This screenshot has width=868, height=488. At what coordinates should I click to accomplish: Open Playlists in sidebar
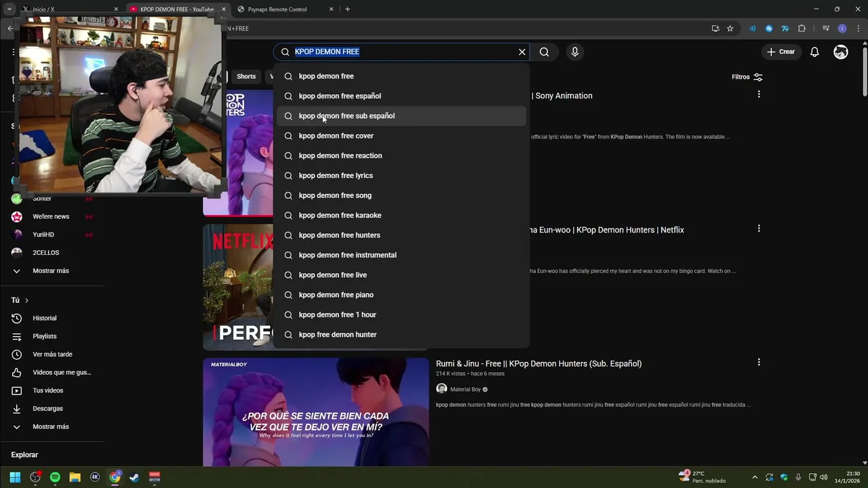[45, 336]
